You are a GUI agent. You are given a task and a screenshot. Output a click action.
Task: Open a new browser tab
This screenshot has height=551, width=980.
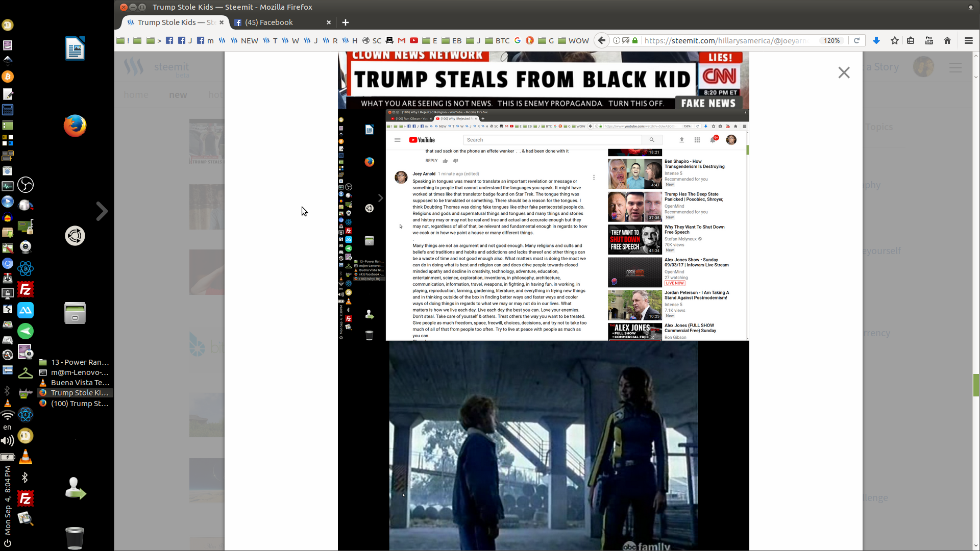pos(346,22)
